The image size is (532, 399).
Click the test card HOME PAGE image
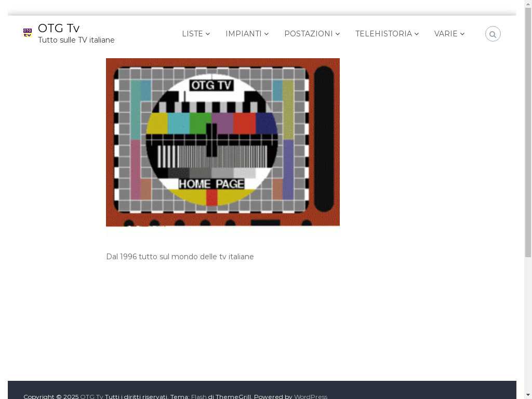[x=222, y=142]
